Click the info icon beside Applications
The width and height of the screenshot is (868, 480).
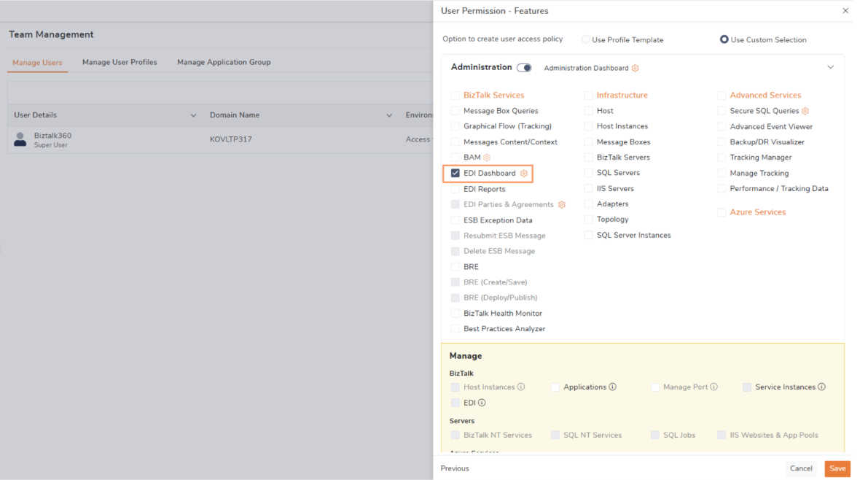[x=612, y=387]
